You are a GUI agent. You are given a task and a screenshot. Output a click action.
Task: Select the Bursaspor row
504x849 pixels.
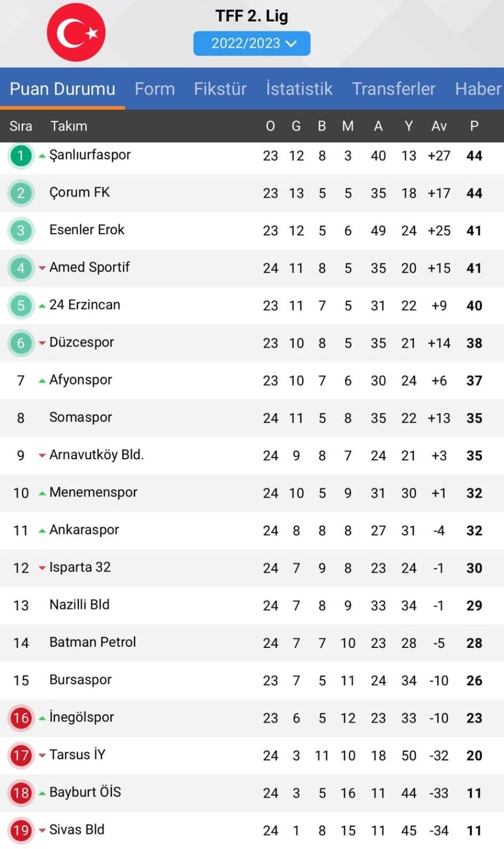(x=252, y=680)
